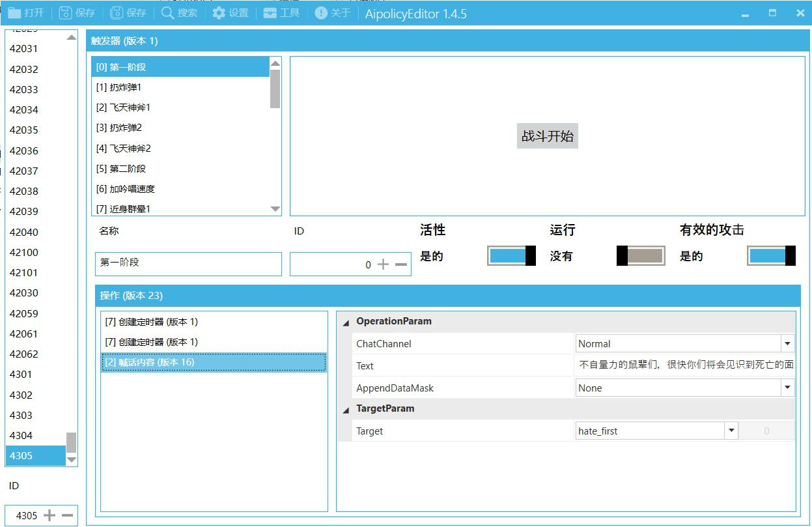Click the About info icon

point(321,13)
